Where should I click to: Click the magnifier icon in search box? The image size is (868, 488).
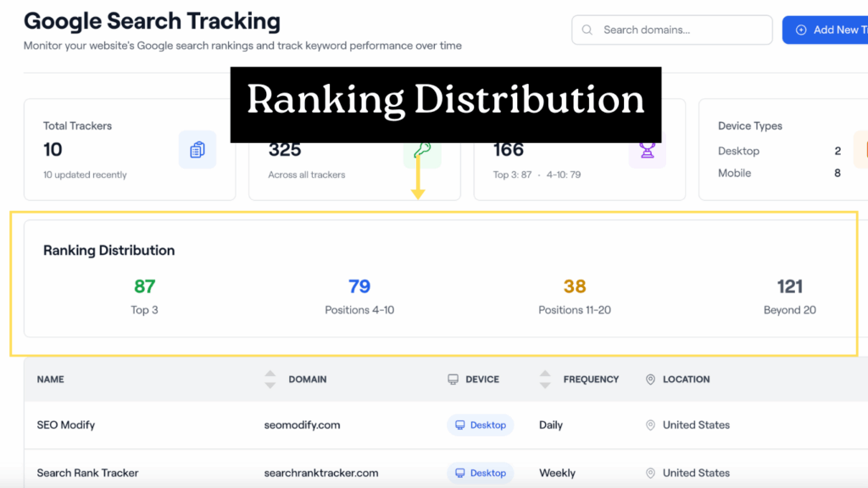click(x=587, y=30)
